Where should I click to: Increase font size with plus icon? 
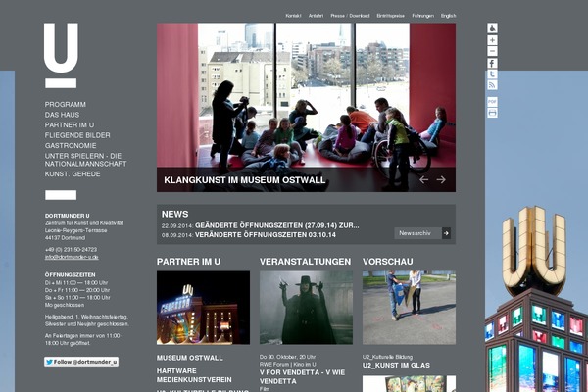[492, 40]
